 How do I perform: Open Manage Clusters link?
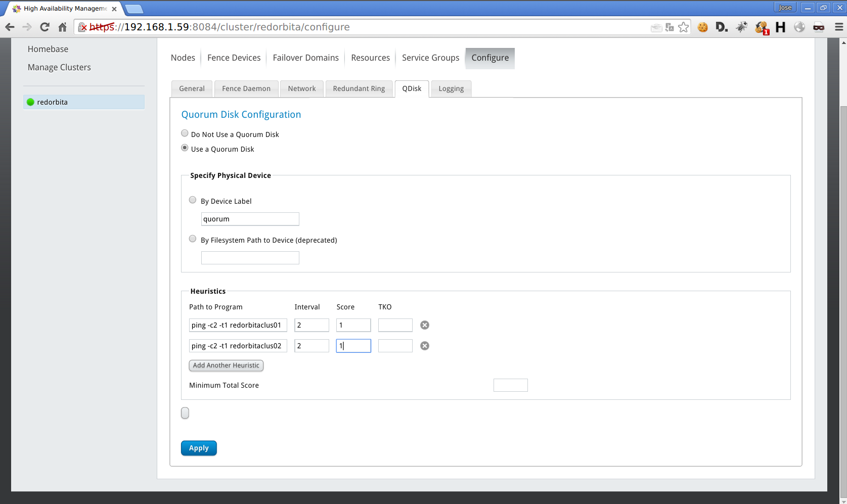pos(59,67)
